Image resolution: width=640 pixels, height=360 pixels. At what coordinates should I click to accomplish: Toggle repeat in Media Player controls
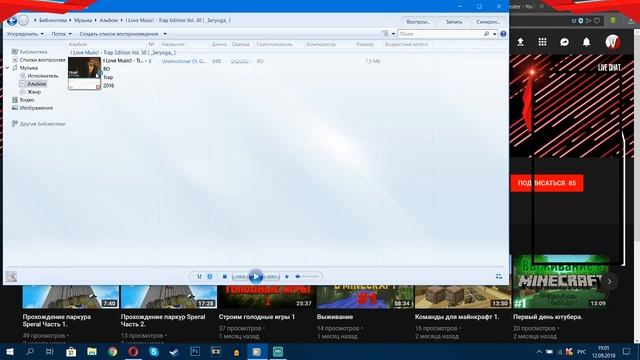210,276
